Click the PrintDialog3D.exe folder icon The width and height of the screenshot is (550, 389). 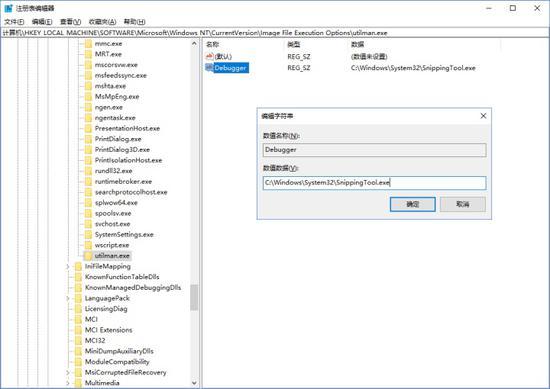coord(88,150)
